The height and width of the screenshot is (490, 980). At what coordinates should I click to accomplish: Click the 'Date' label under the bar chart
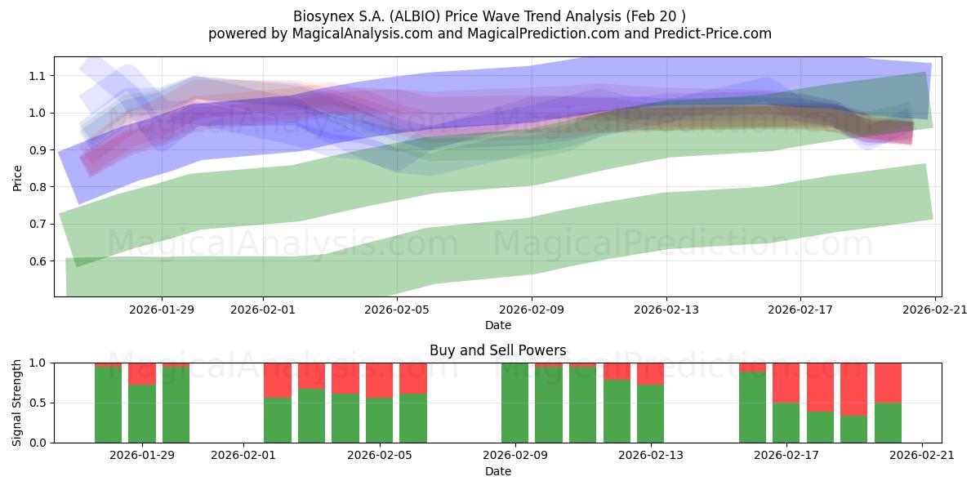tap(498, 471)
